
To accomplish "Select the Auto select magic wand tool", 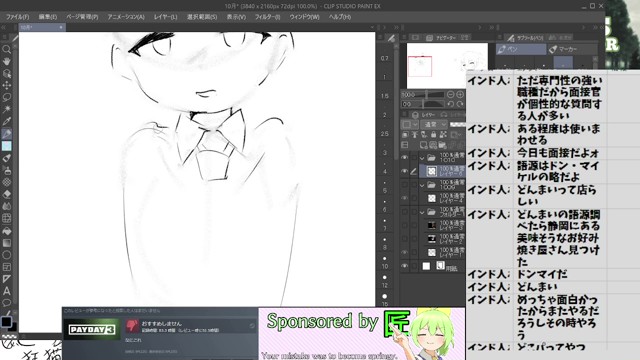I will 7,109.
